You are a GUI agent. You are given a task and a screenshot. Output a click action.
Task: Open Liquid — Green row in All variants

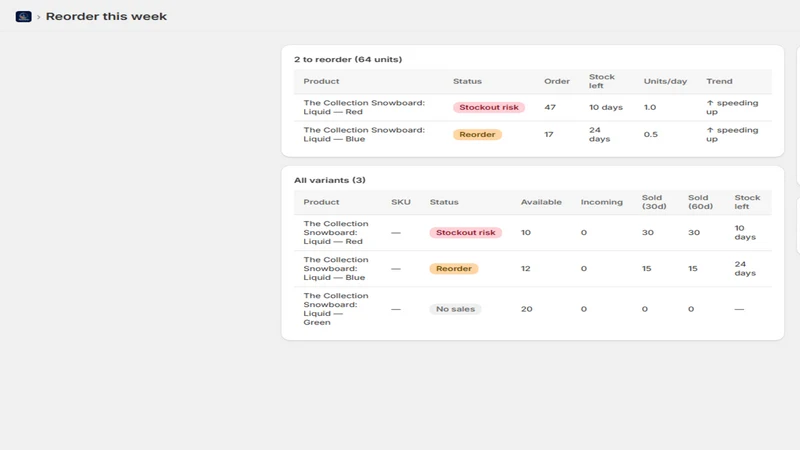(x=533, y=309)
